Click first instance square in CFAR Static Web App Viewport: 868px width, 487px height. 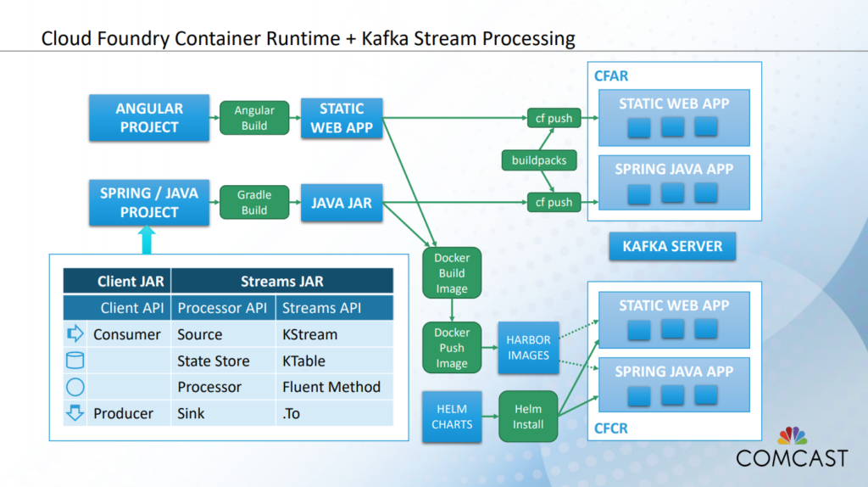pos(639,127)
